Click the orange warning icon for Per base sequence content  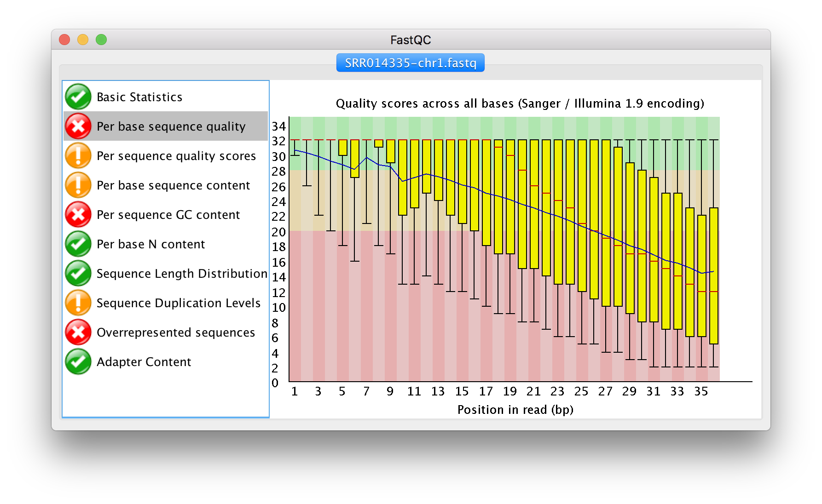pos(78,185)
